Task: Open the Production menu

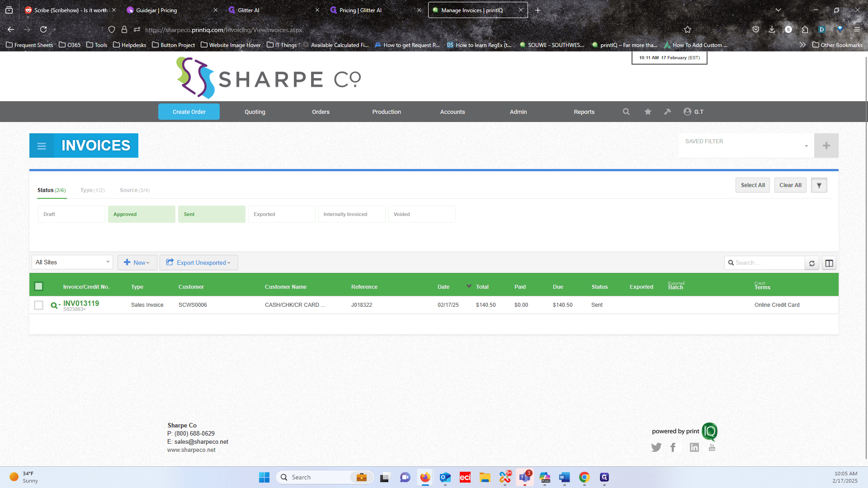Action: point(387,112)
